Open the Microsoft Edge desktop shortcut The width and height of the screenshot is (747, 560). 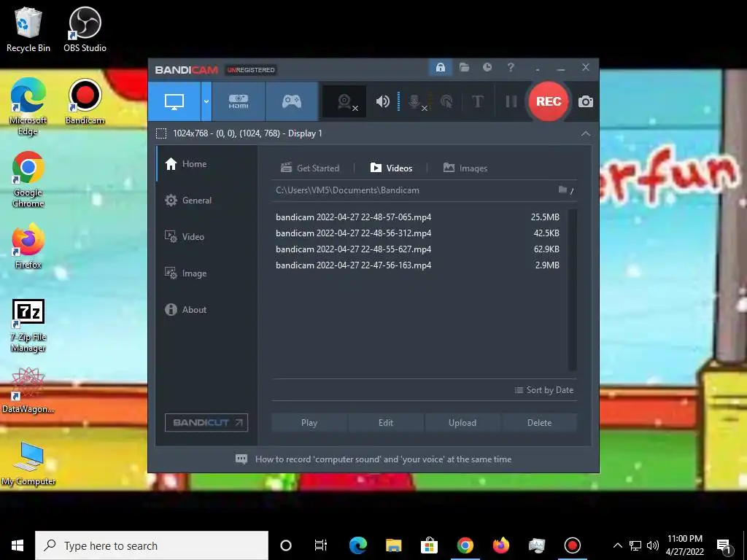click(28, 106)
